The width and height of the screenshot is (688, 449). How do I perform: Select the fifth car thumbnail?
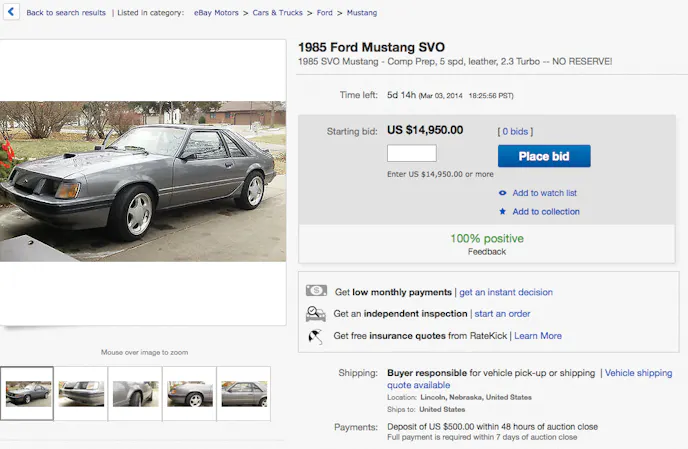[244, 393]
